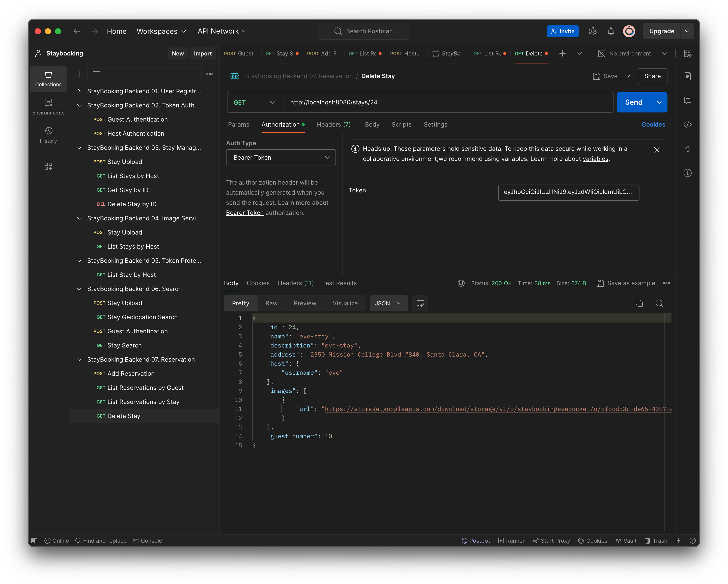This screenshot has width=728, height=584.
Task: Open the History panel
Action: coord(48,135)
